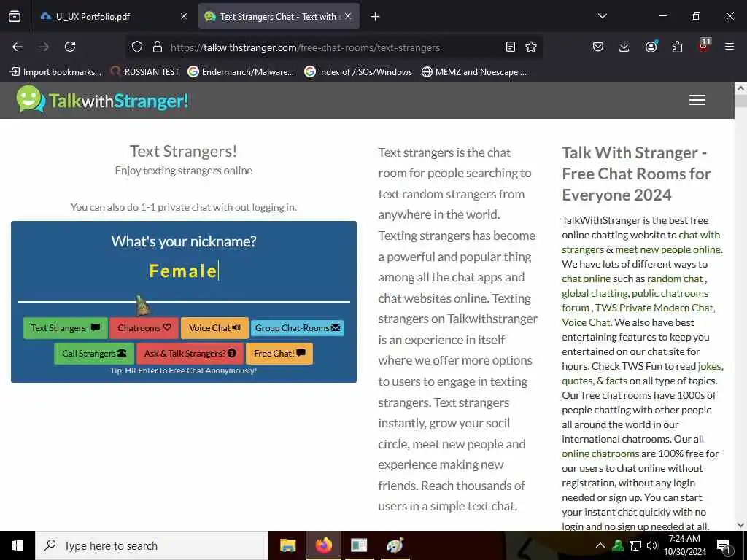Open public chatrooms forum link

point(670,293)
